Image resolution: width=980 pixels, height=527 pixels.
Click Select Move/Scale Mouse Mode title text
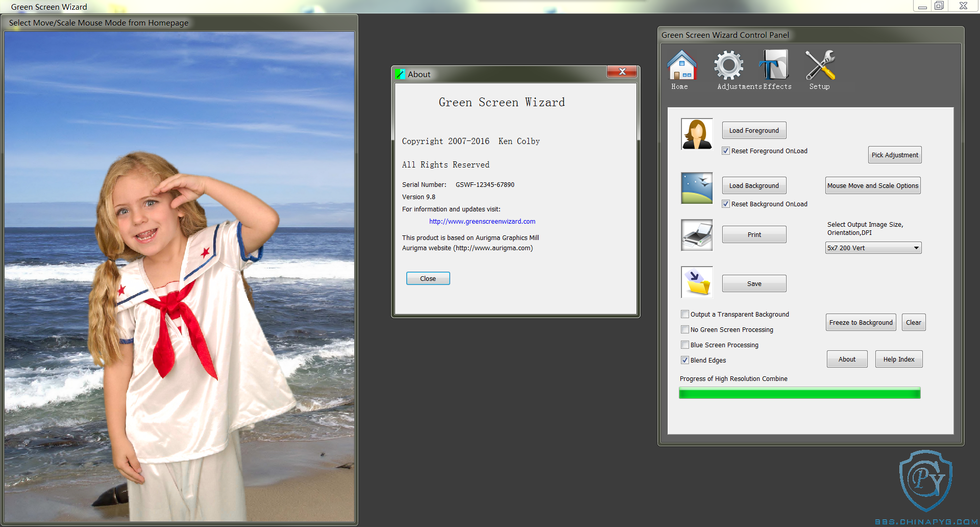[99, 22]
